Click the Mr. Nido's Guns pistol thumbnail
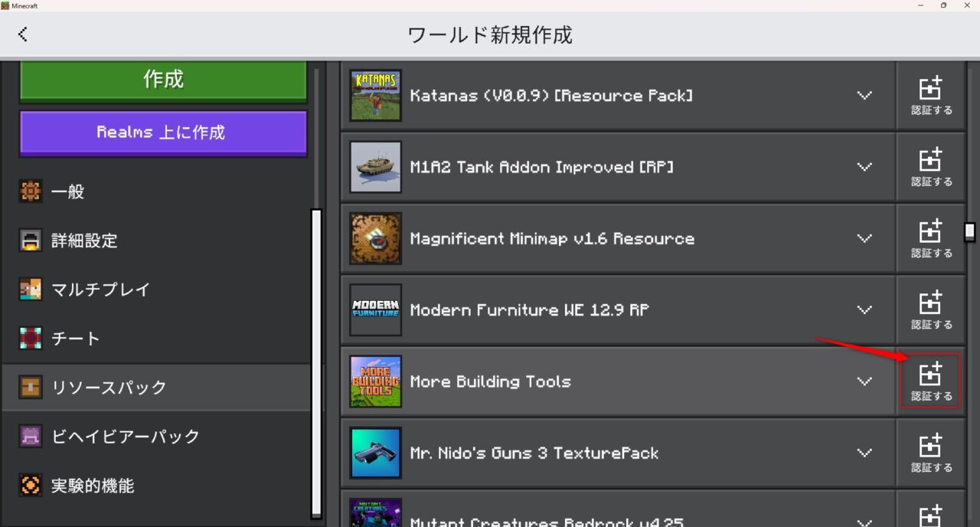Screen dimensions: 980x527 (x=375, y=453)
